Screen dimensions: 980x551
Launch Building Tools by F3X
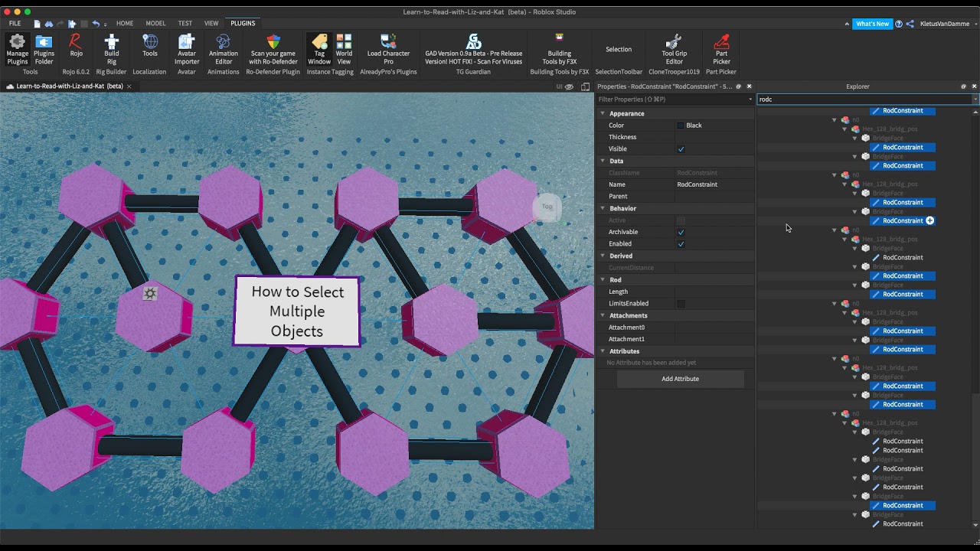coord(560,49)
